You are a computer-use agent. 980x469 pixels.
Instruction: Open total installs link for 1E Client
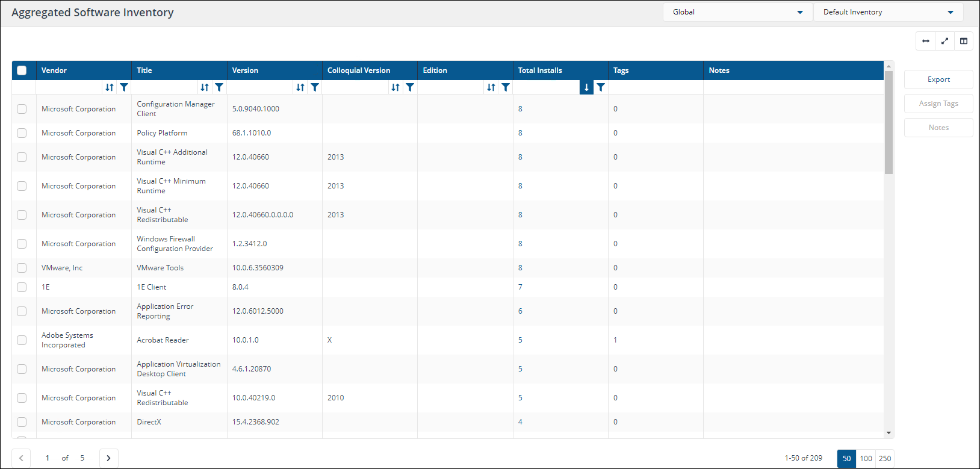tap(520, 287)
